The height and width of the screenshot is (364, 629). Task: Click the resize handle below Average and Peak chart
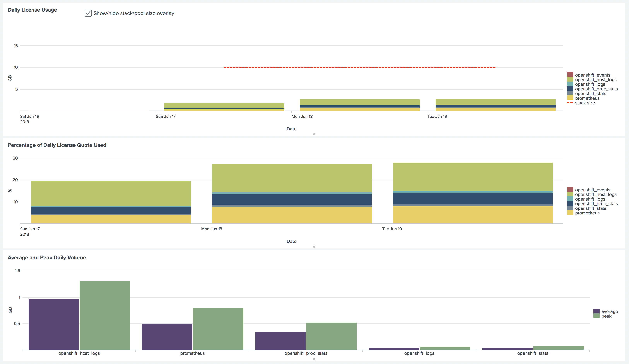314,359
